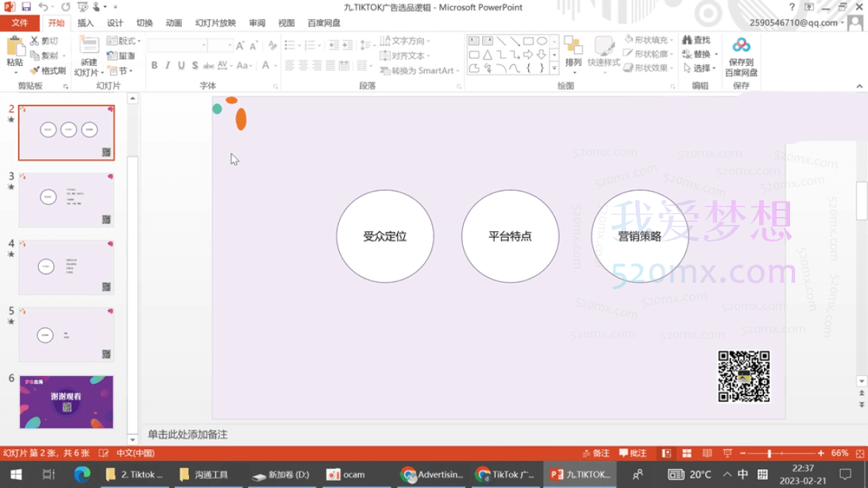Switch to the 插入 (Insert) ribbon tab
Viewport: 868px width, 488px height.
point(85,23)
